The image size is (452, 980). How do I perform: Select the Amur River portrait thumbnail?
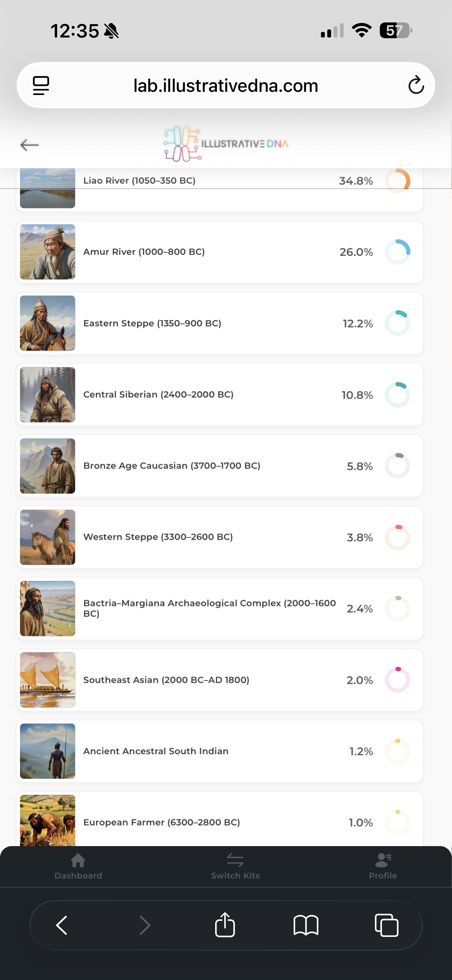click(48, 252)
